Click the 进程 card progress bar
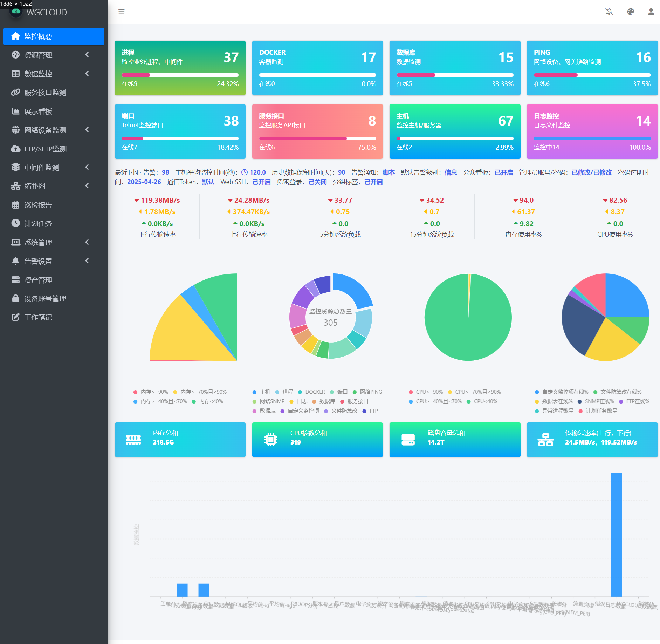The width and height of the screenshot is (660, 644). click(x=180, y=75)
